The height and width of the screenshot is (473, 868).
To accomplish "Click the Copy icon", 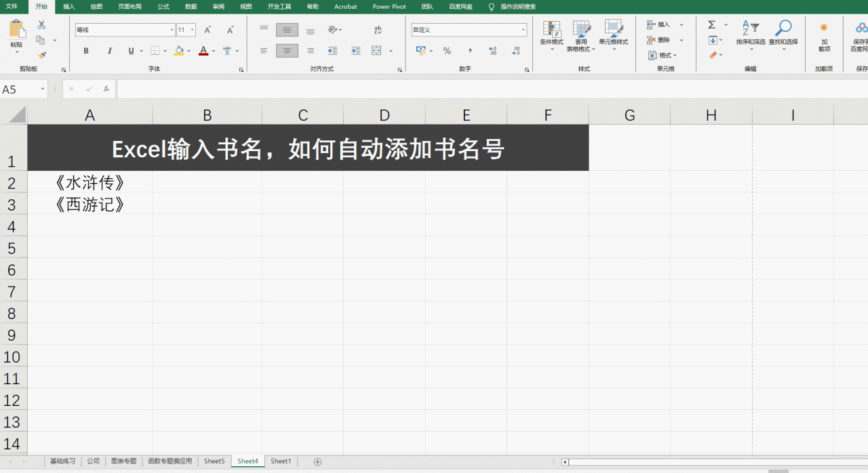I will click(41, 40).
